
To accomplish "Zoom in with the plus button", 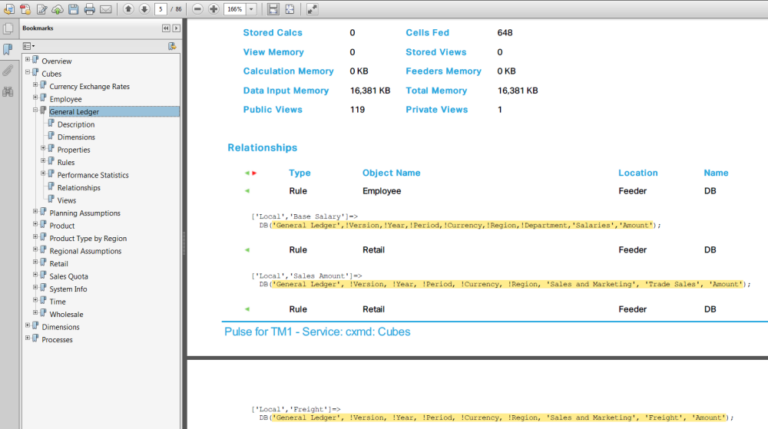I will point(213,9).
